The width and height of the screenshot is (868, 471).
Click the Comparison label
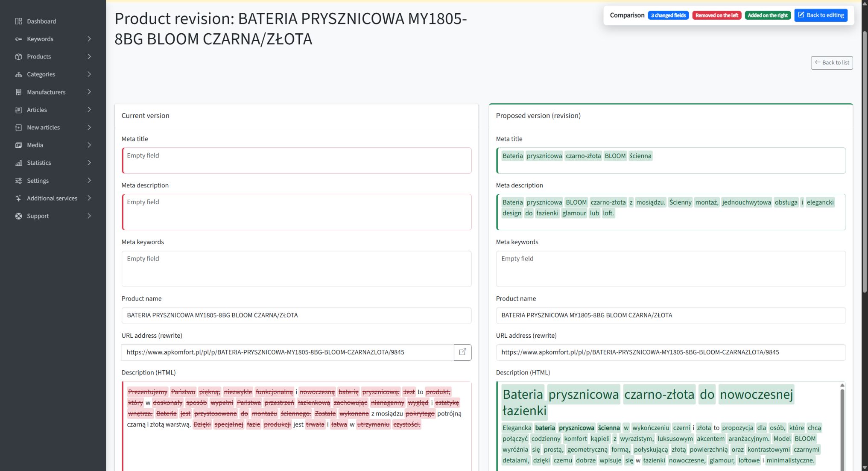pos(627,15)
